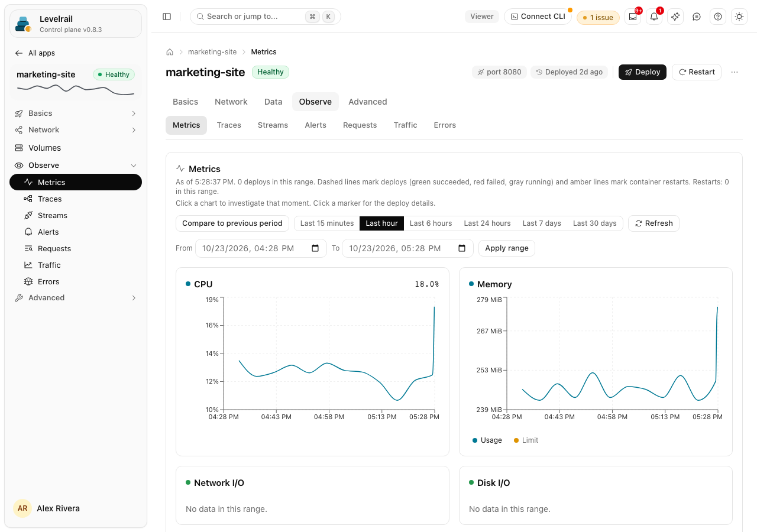Open the notifications bell icon

pyautogui.click(x=654, y=17)
